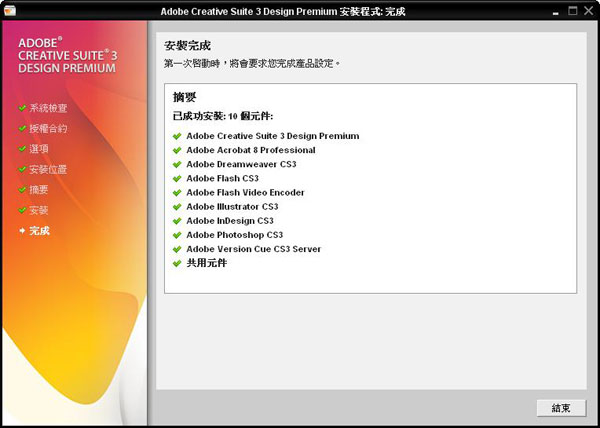This screenshot has width=600, height=428.
Task: Click the sidebar checkmark beside 摘要
Action: (22, 189)
